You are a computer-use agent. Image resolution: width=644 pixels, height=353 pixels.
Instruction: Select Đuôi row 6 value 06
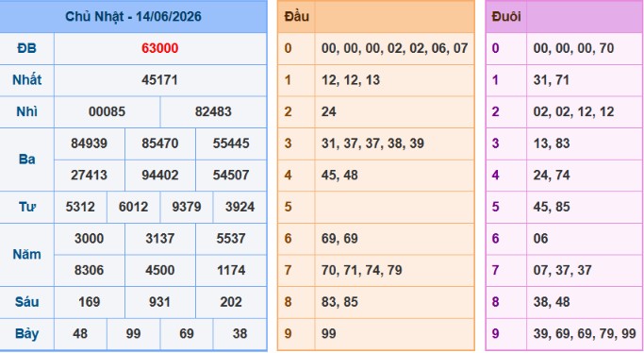[x=540, y=239]
